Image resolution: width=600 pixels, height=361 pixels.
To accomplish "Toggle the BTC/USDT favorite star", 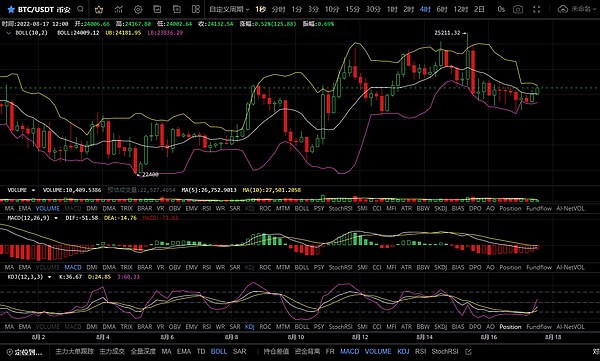I will pos(11,9).
